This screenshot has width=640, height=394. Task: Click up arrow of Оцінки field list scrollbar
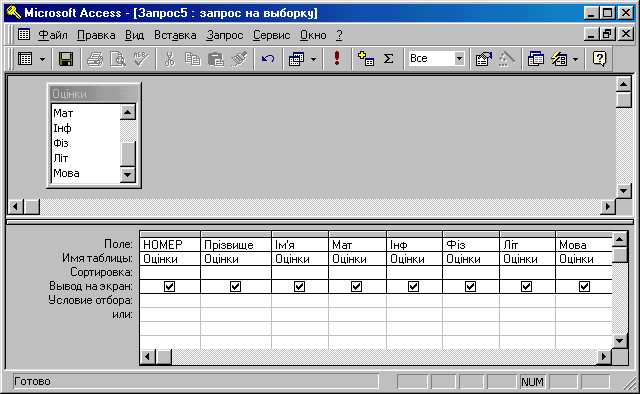(x=128, y=112)
